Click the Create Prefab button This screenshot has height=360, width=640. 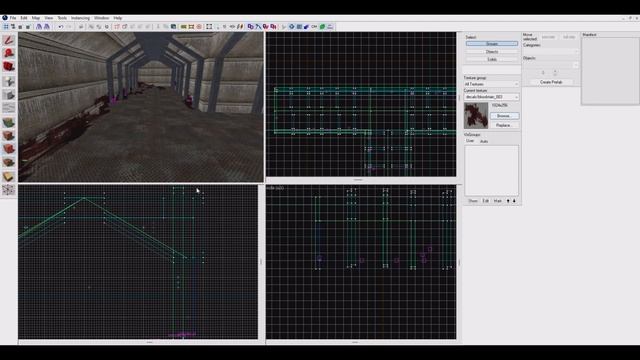pos(551,82)
